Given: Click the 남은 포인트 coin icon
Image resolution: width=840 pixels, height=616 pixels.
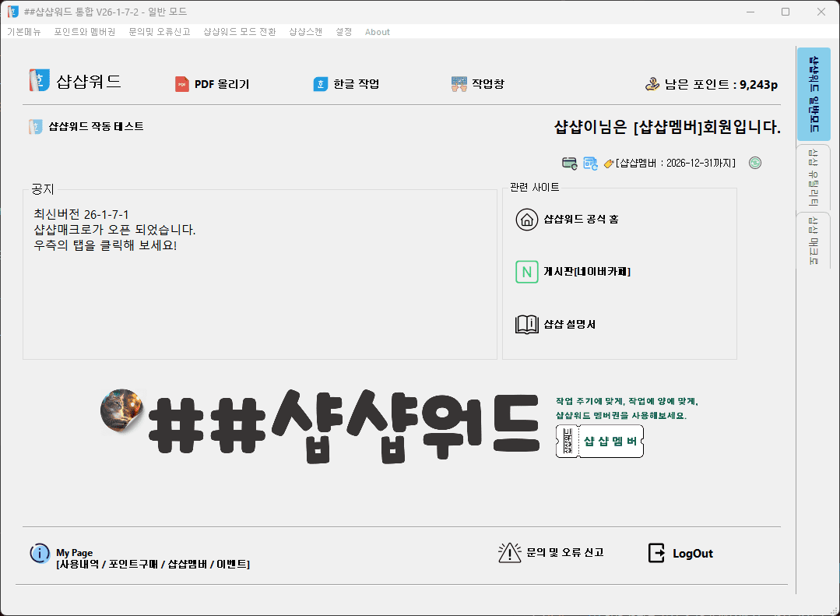Looking at the screenshot, I should pos(652,83).
